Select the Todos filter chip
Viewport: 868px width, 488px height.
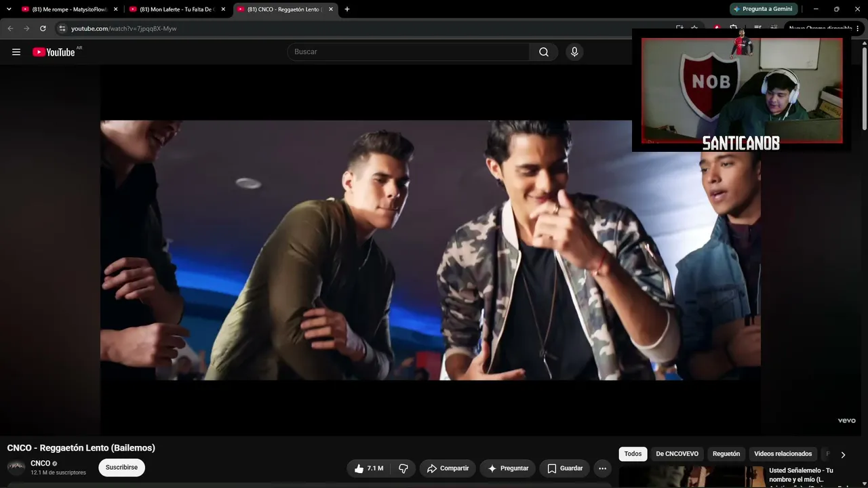(x=633, y=454)
